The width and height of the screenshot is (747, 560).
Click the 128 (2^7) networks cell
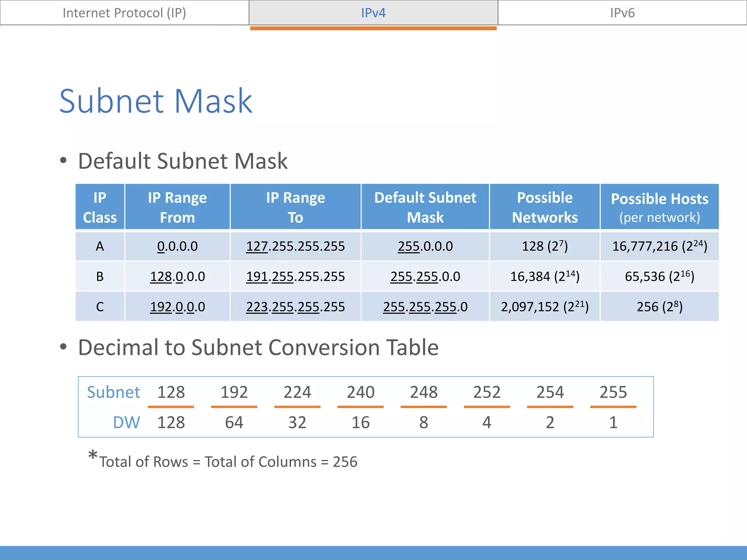click(545, 246)
